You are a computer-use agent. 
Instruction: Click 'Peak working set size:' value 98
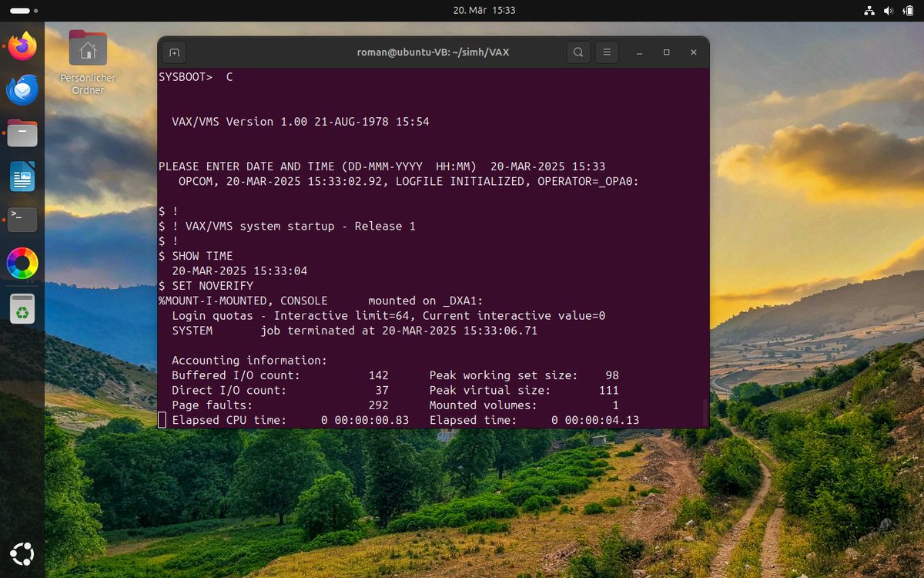612,375
